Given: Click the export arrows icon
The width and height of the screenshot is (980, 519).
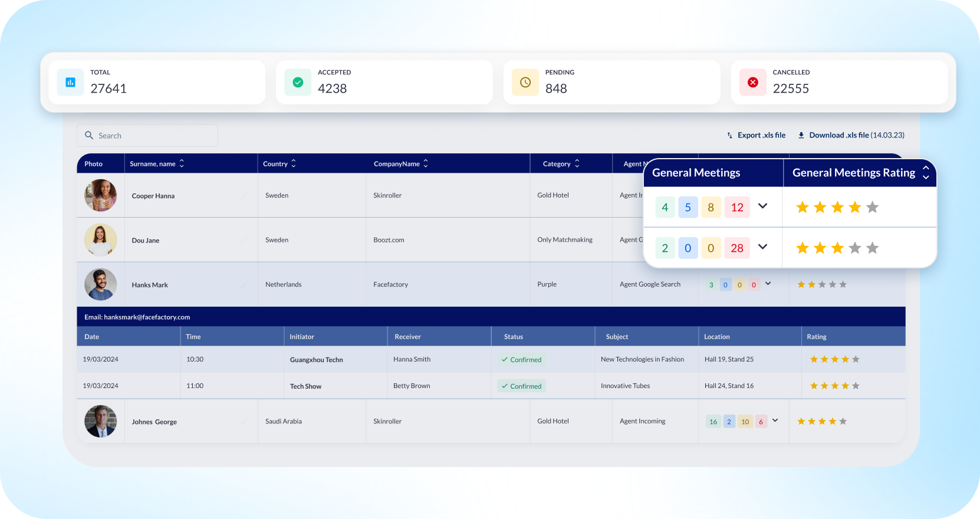Looking at the screenshot, I should pyautogui.click(x=729, y=136).
